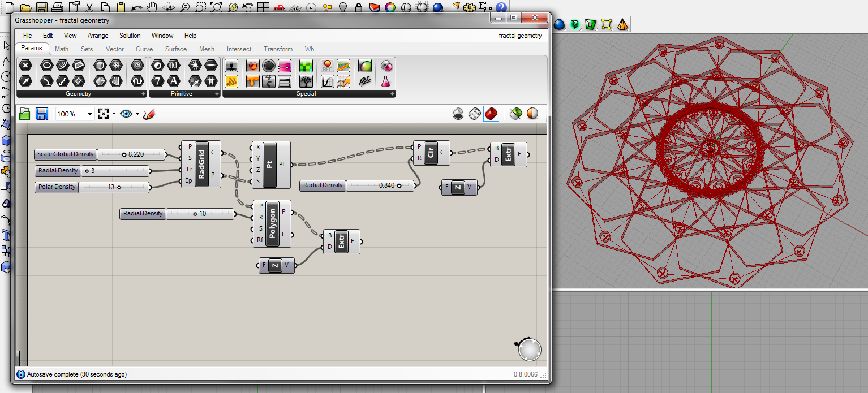
Task: Select the sketch pencil tool on canvas toolbar
Action: coord(149,114)
